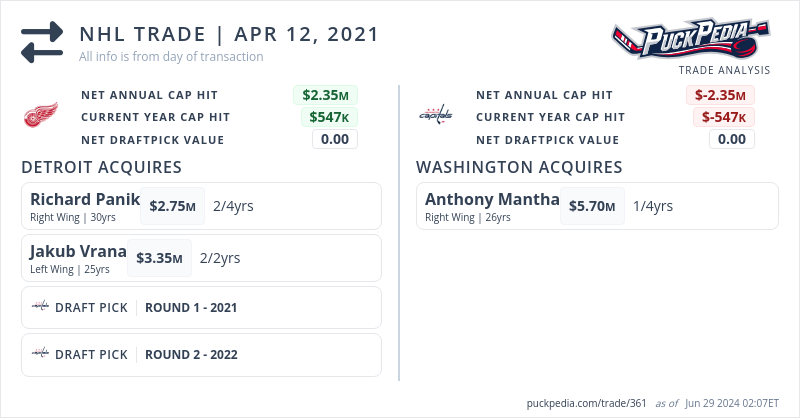
Task: Click Capitals icon on Round 1 pick
Action: (x=41, y=307)
